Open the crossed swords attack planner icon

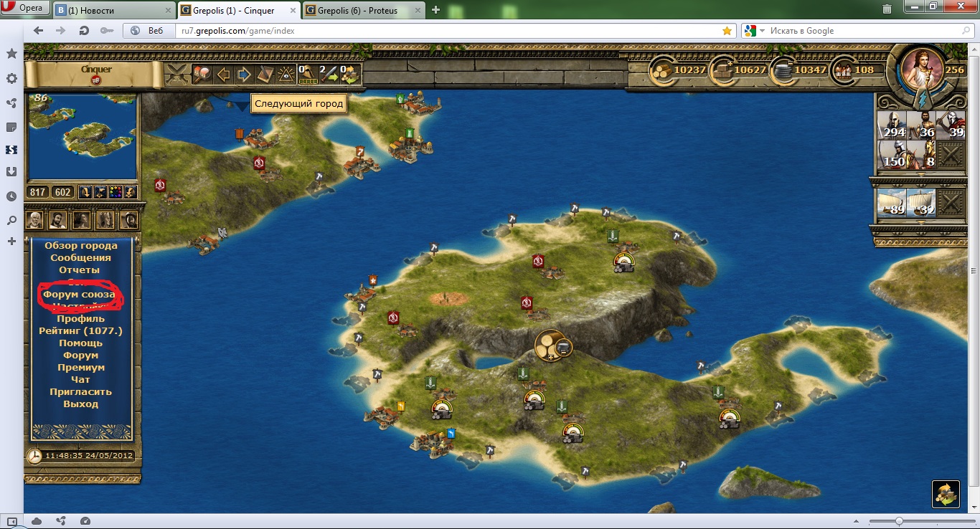tap(177, 74)
